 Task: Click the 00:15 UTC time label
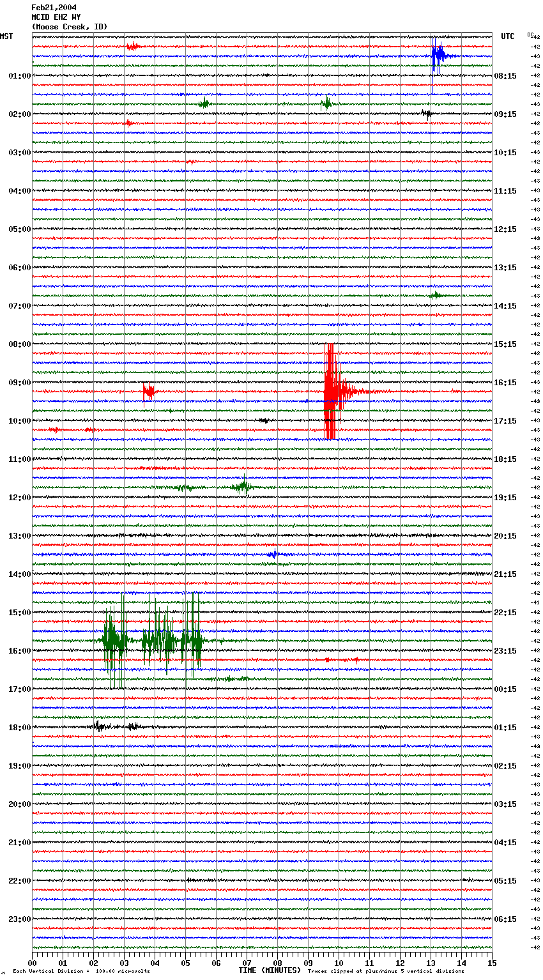coord(505,689)
